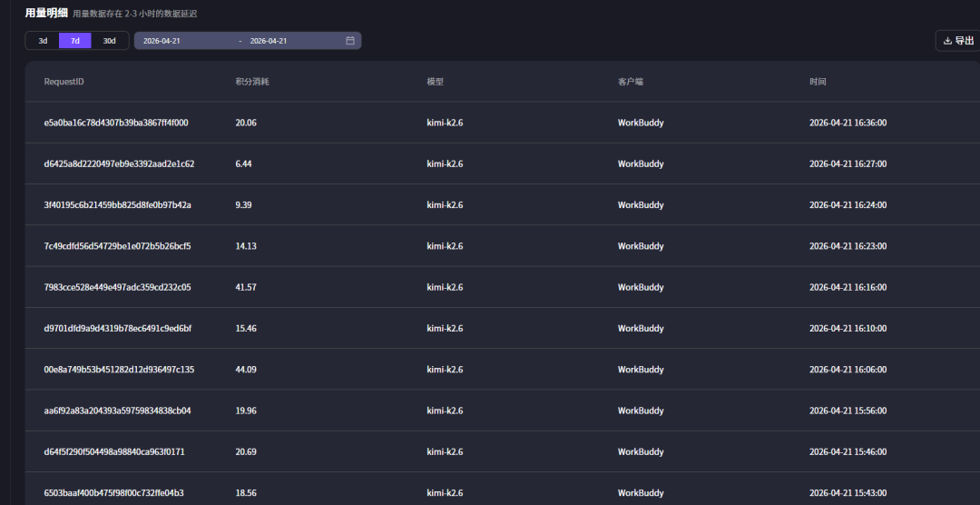Click kimi-k2.6 in the 41.57 row
The image size is (980, 505).
click(445, 287)
